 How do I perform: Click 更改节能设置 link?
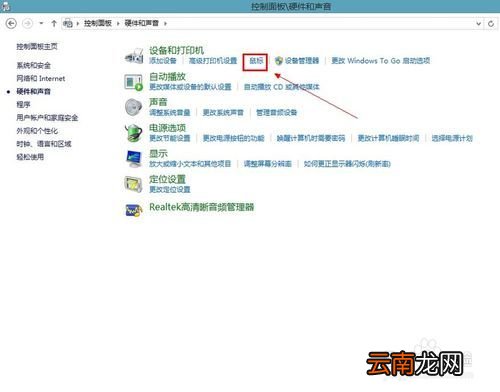170,138
